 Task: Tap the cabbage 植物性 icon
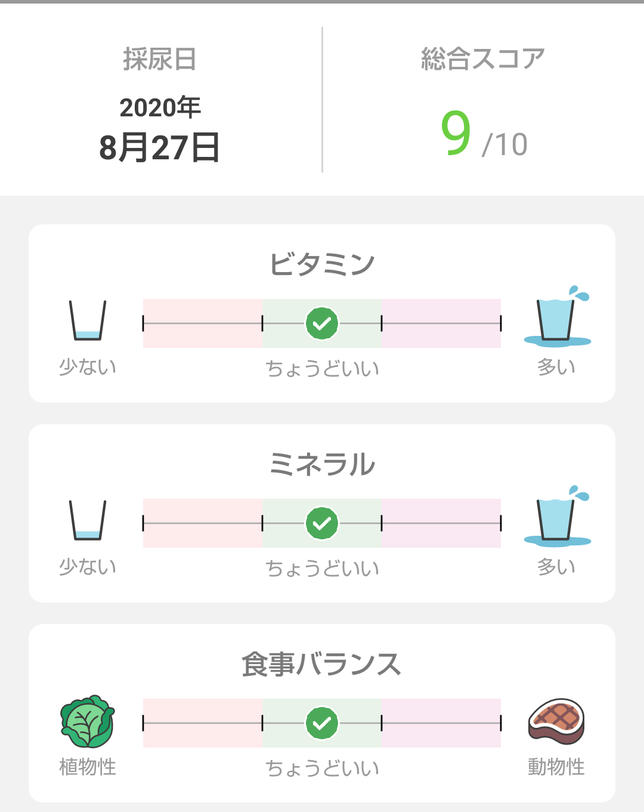pyautogui.click(x=88, y=722)
